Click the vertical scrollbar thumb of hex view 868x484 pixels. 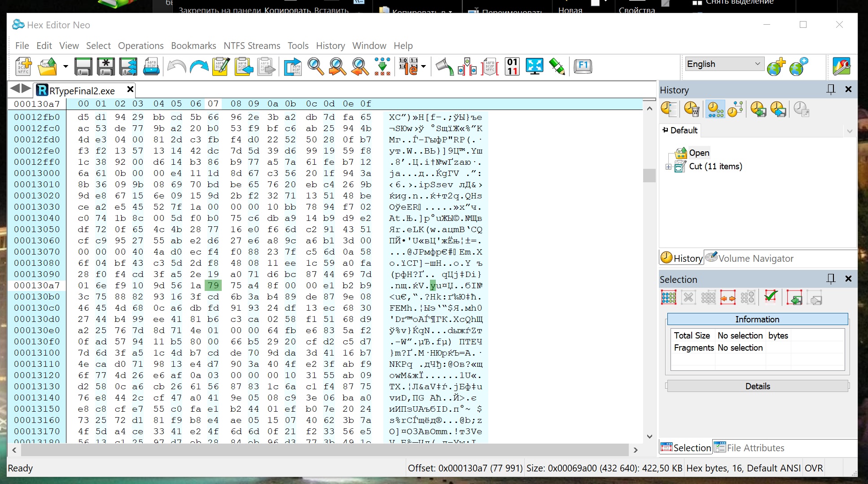649,175
